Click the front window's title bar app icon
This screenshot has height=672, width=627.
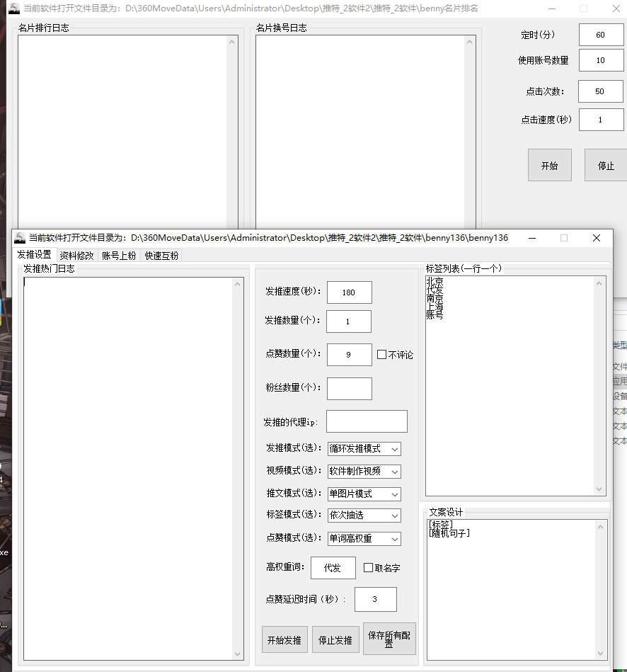pos(20,238)
